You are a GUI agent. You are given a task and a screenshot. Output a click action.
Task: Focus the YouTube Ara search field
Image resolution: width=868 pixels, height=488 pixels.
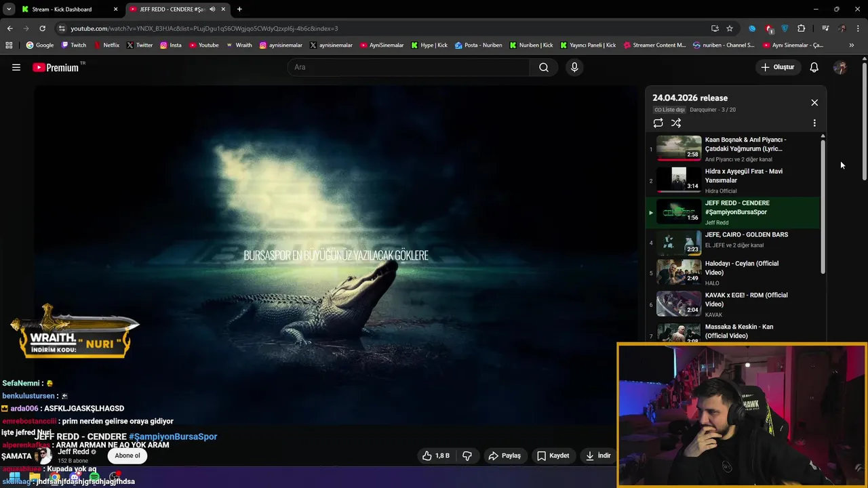[x=408, y=67]
